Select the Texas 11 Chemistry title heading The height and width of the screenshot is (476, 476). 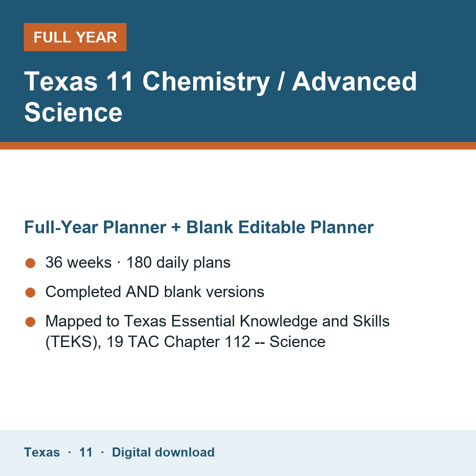(221, 97)
